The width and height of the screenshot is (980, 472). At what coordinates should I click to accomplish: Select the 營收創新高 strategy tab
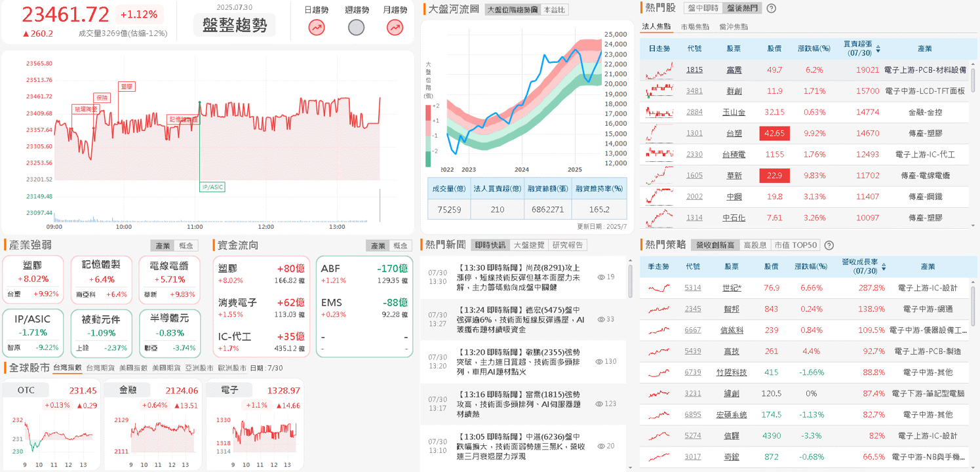pos(715,245)
